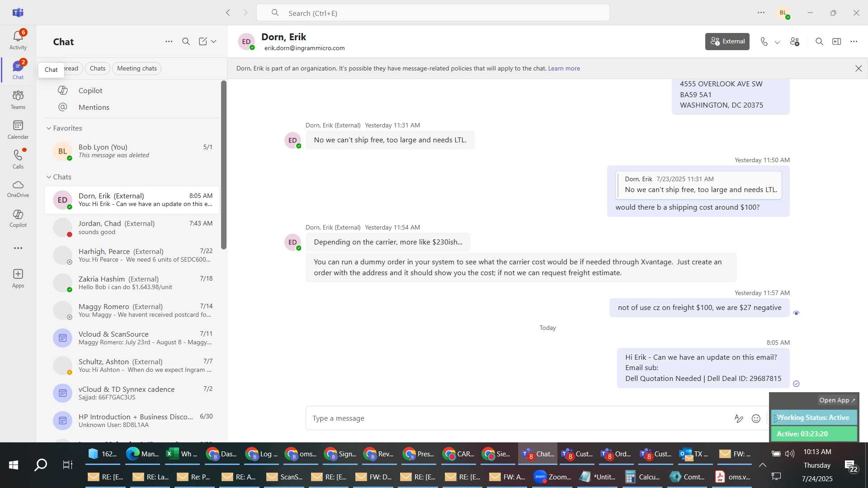868x488 pixels.
Task: Click the External badge button
Action: [x=727, y=42]
